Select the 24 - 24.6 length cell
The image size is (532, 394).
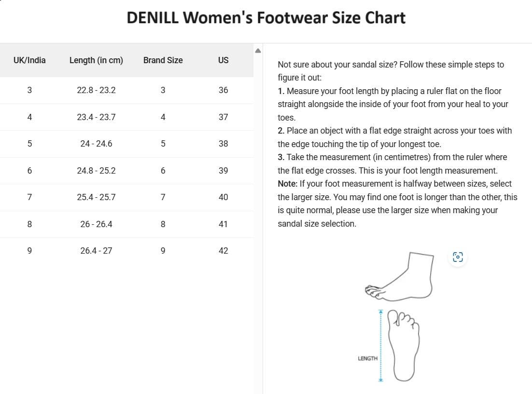pos(96,144)
